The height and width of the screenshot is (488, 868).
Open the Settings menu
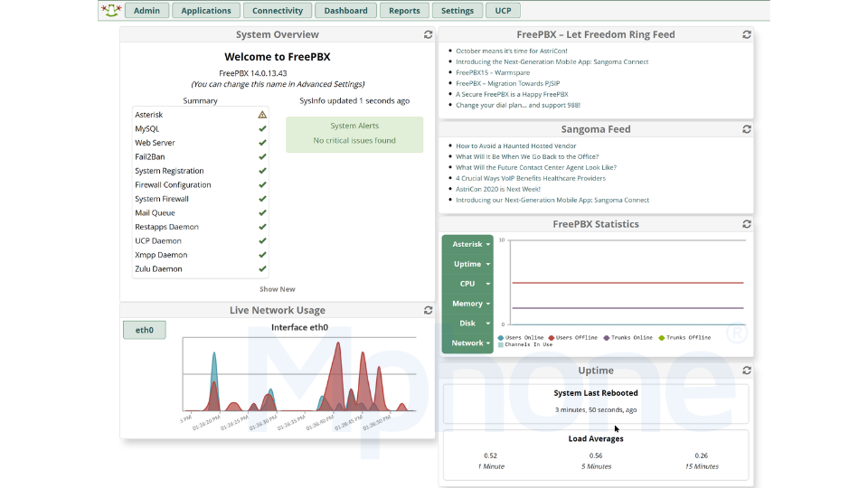pos(458,11)
